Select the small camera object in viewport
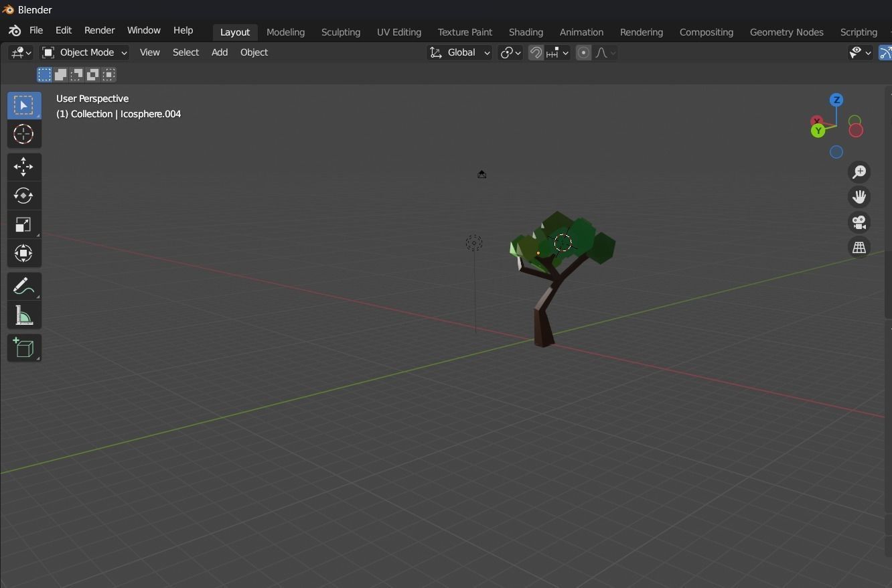 pyautogui.click(x=481, y=175)
